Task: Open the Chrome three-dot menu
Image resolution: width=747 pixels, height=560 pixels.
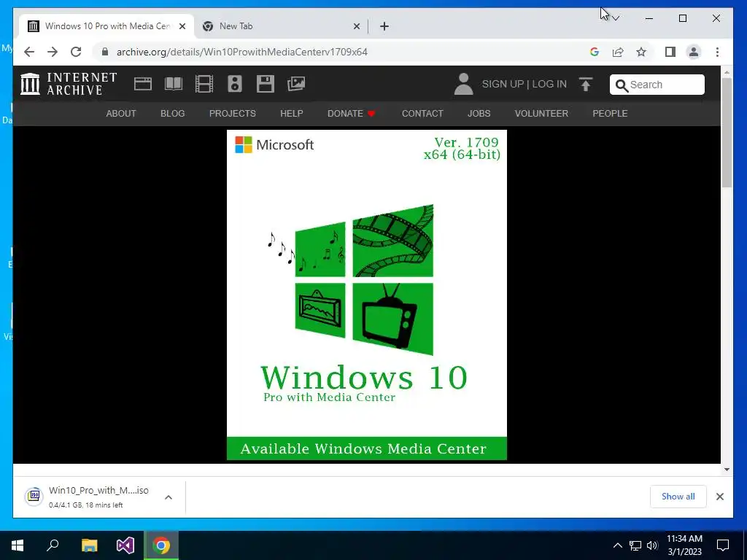Action: [718, 52]
